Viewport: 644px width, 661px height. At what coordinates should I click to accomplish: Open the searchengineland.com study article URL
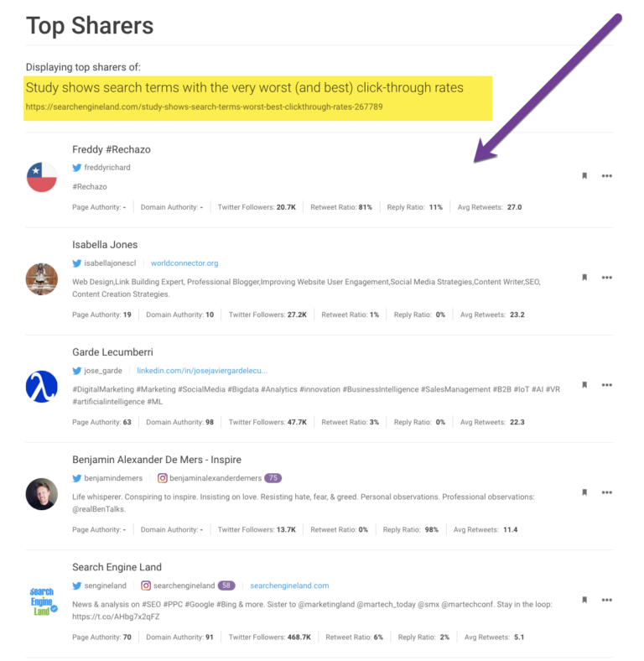[x=205, y=107]
